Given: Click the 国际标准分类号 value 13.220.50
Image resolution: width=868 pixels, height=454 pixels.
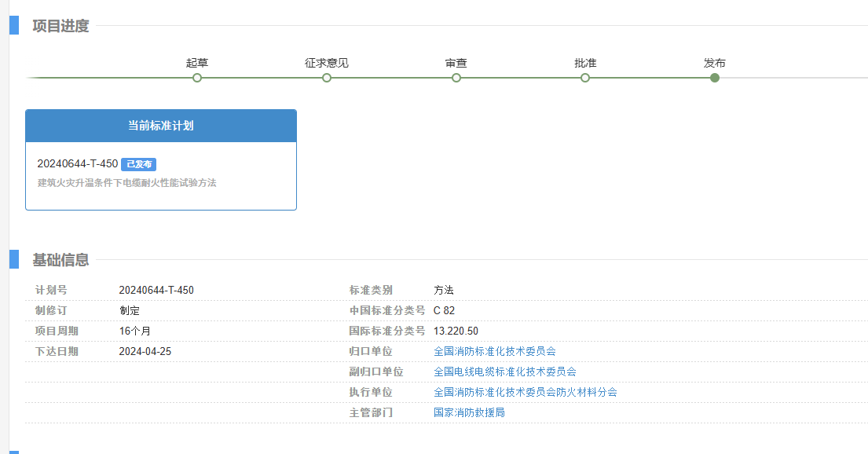Looking at the screenshot, I should (x=456, y=331).
